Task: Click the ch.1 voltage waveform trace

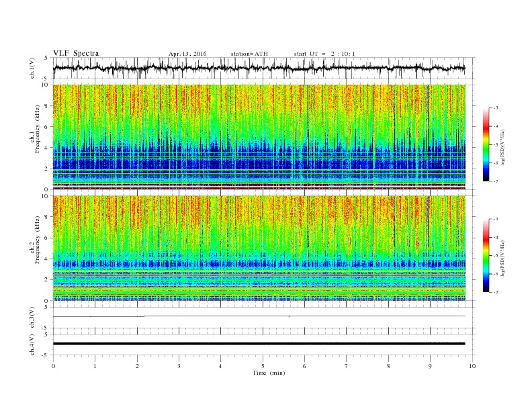Action: [x=259, y=68]
